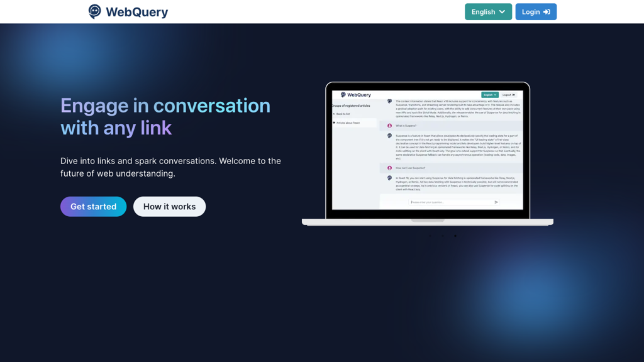Image resolution: width=644 pixels, height=362 pixels.
Task: Click the "Engage in conversation" headline text
Action: (x=165, y=106)
